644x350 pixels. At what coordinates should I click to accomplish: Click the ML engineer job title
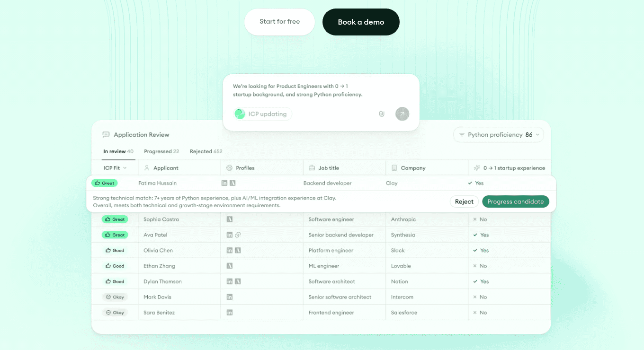324,266
